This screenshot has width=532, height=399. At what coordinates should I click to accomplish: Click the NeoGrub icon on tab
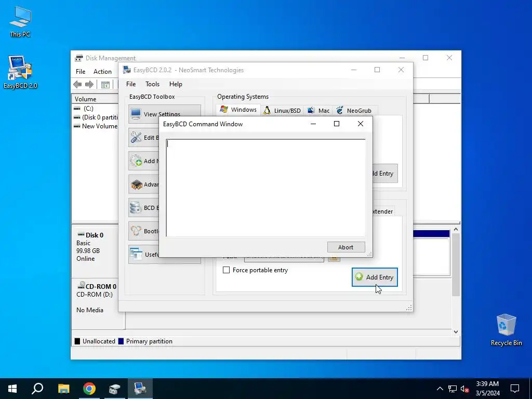(x=340, y=110)
